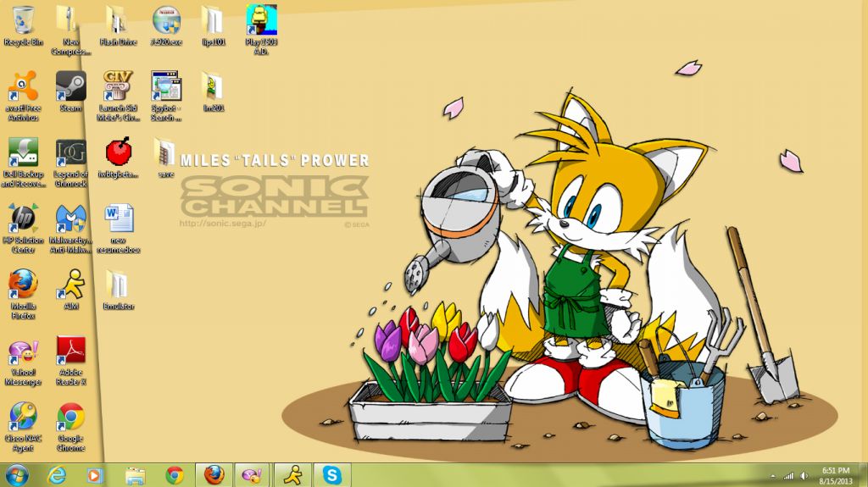Select the 7-920.exe installer icon
This screenshot has width=868, height=487.
click(166, 26)
